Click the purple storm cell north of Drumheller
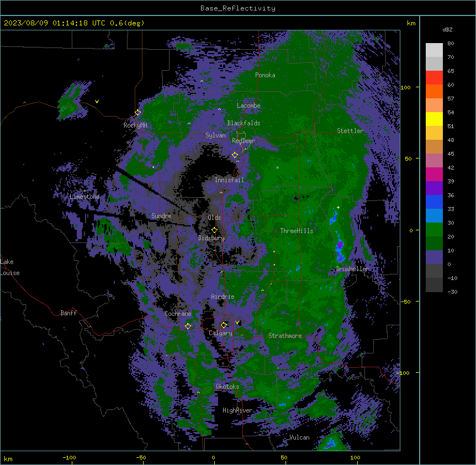This screenshot has height=465, width=476. [x=340, y=244]
